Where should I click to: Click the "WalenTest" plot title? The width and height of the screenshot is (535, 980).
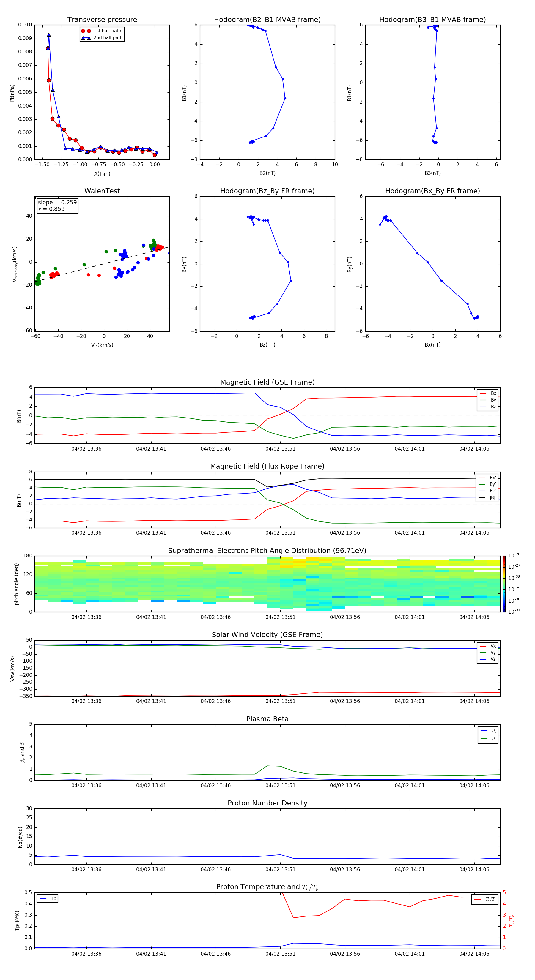[x=102, y=191]
